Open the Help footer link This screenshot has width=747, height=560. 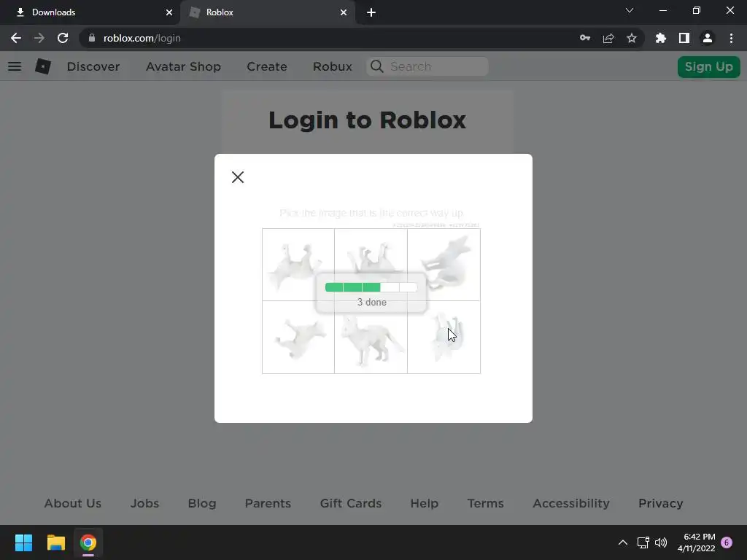click(424, 503)
